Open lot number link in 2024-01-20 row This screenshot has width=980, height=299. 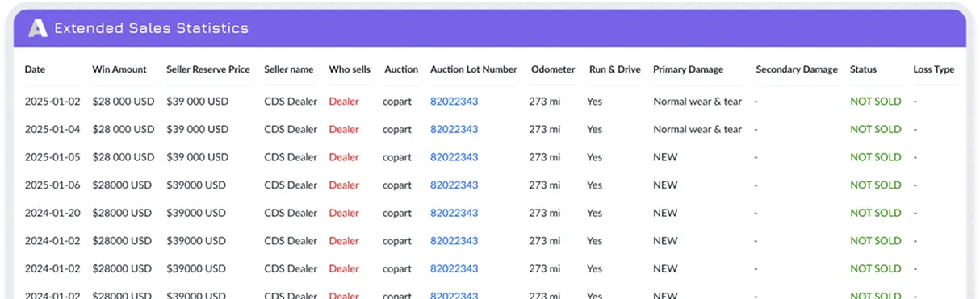454,213
